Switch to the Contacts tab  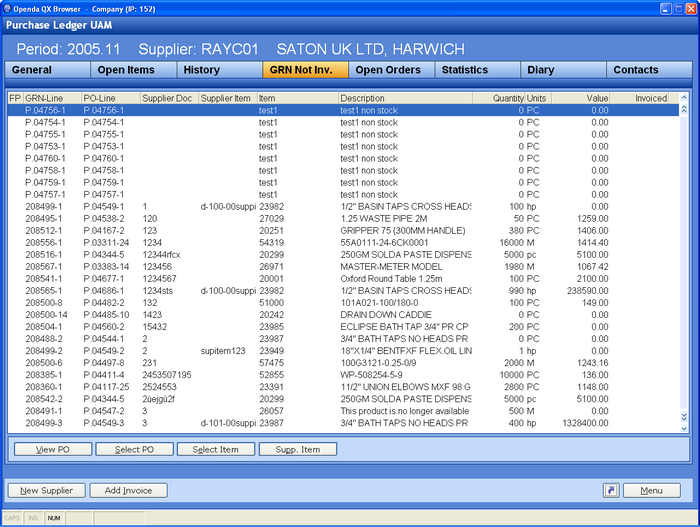649,70
